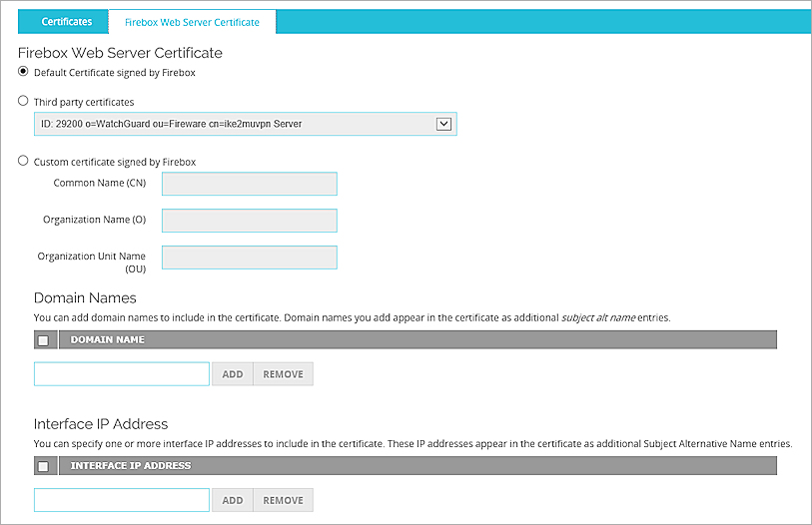Switch to the Certificates tab

click(x=67, y=22)
